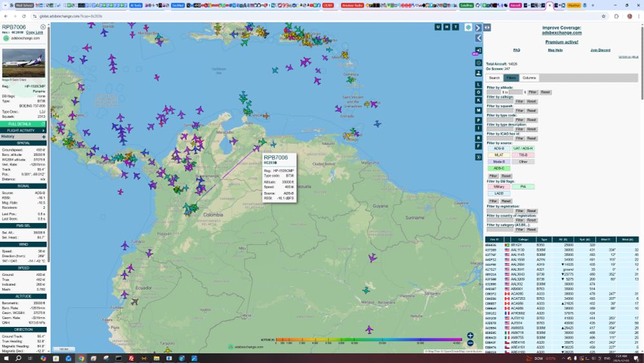Zoom in using the map plus button

point(471,335)
